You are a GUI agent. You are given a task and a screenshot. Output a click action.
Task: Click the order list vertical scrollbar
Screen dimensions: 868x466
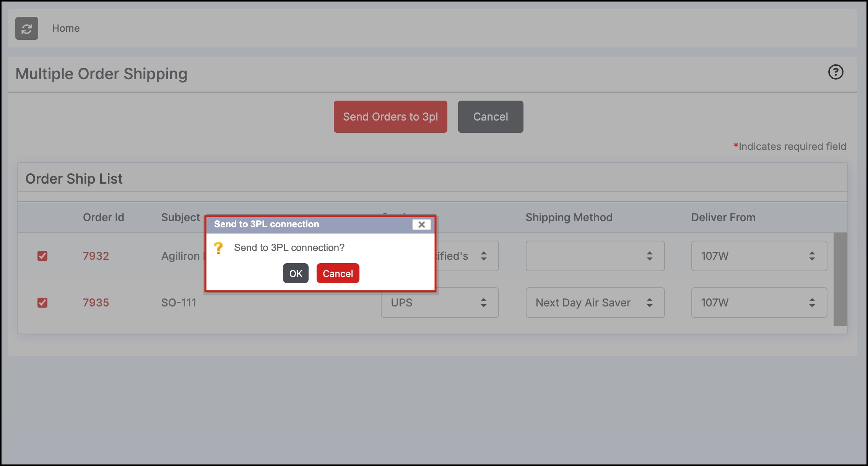840,279
